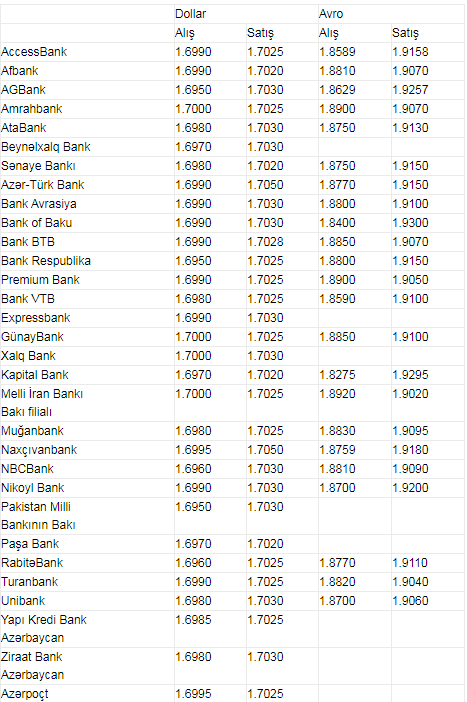The width and height of the screenshot is (467, 702).
Task: Click Naxçıvanbank euro Alış 1.8759
Action: (337, 450)
